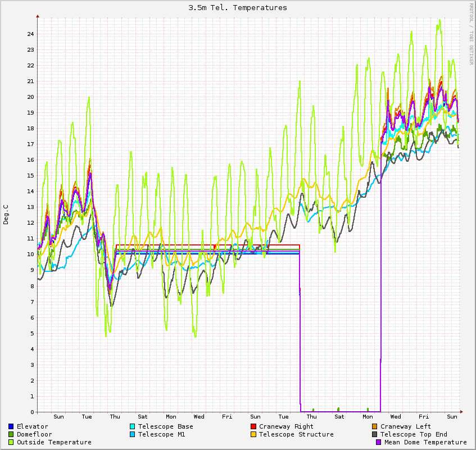
Task: Click the "Telescope Structure" legend text
Action: click(296, 434)
